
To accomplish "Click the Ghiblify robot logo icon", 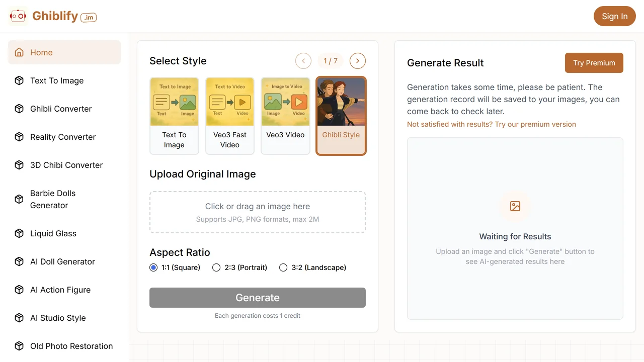I will [18, 16].
